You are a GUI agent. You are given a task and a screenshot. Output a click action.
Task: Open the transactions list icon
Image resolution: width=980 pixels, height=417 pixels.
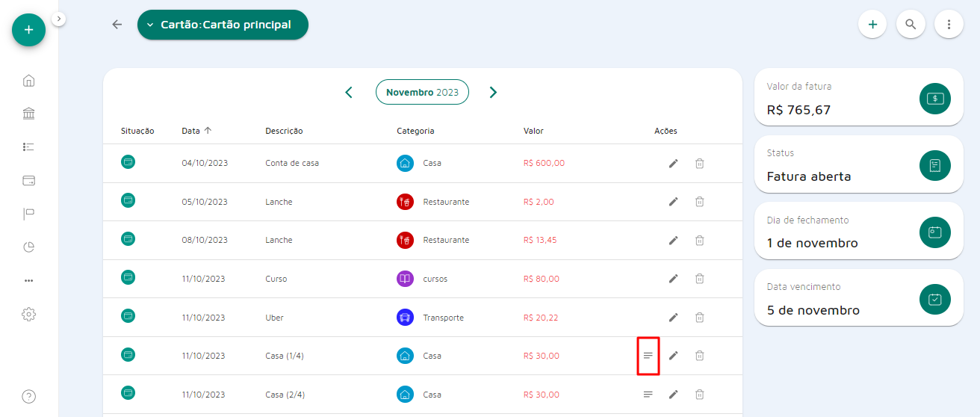point(29,147)
